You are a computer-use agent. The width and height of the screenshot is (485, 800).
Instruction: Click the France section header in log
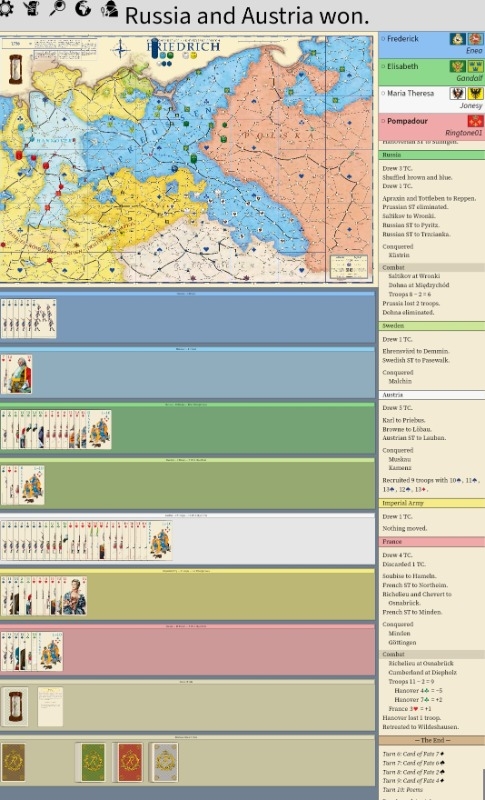tap(431, 541)
